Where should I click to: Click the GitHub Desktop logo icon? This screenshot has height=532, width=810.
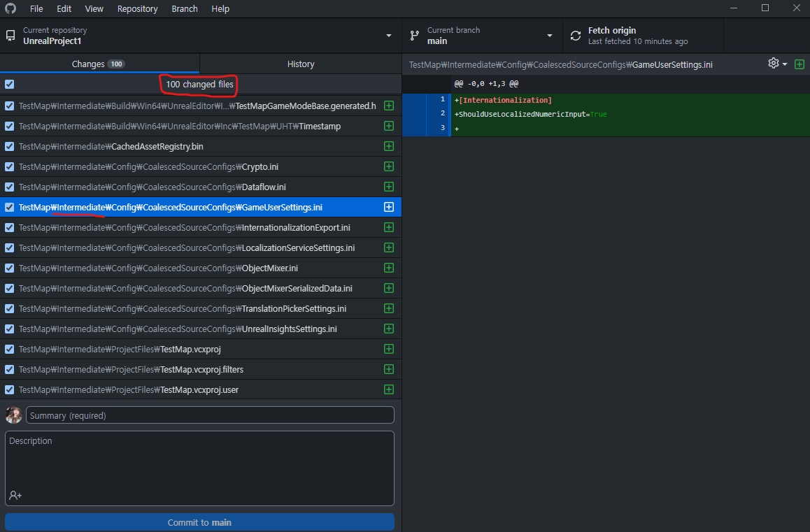tap(10, 8)
